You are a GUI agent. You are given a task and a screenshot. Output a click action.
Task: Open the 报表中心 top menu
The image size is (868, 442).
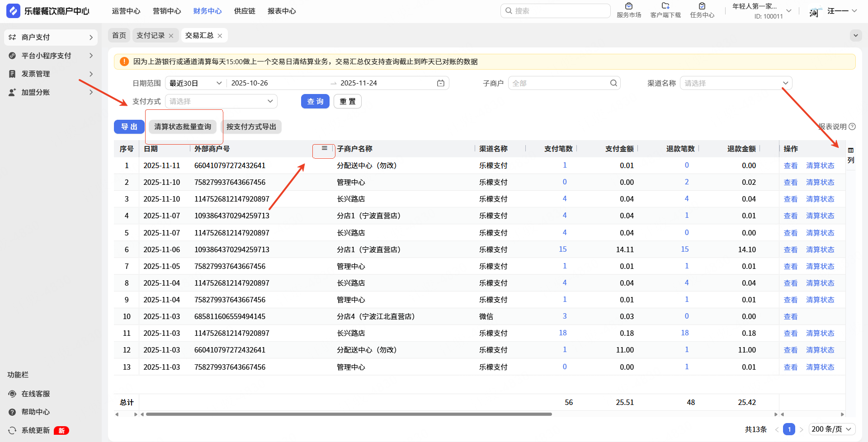click(281, 11)
